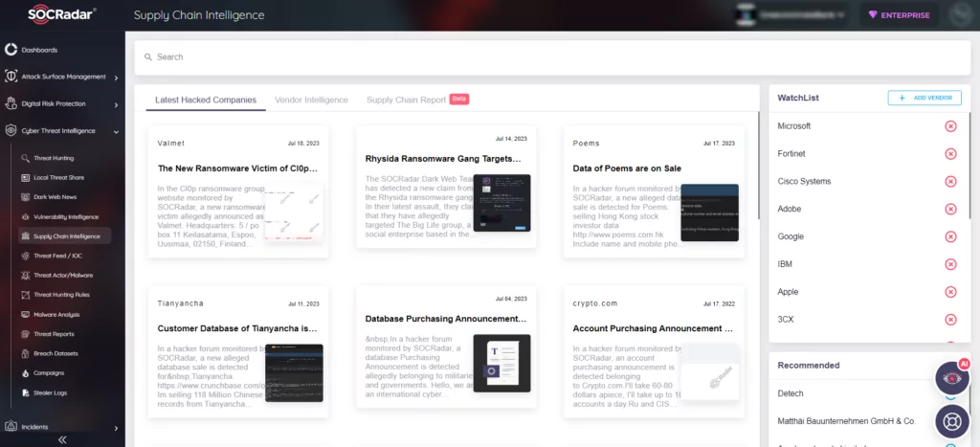Click the SOCRadar logo
Viewport: 980px width, 447px height.
pos(61,15)
